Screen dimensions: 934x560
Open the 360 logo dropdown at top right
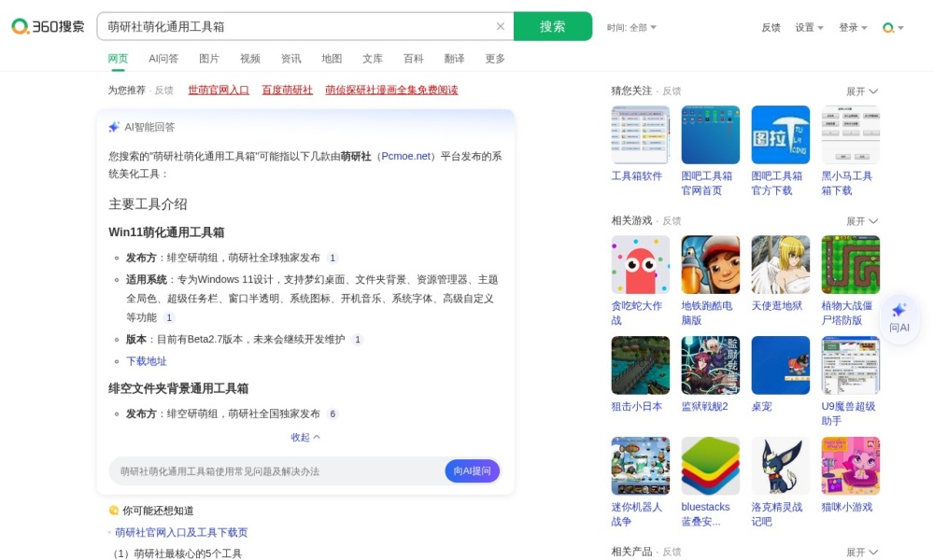(893, 27)
